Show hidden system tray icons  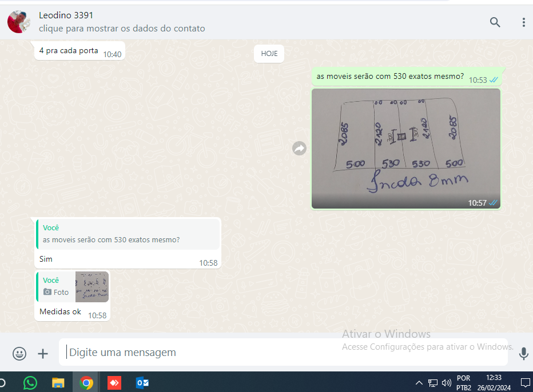point(419,383)
